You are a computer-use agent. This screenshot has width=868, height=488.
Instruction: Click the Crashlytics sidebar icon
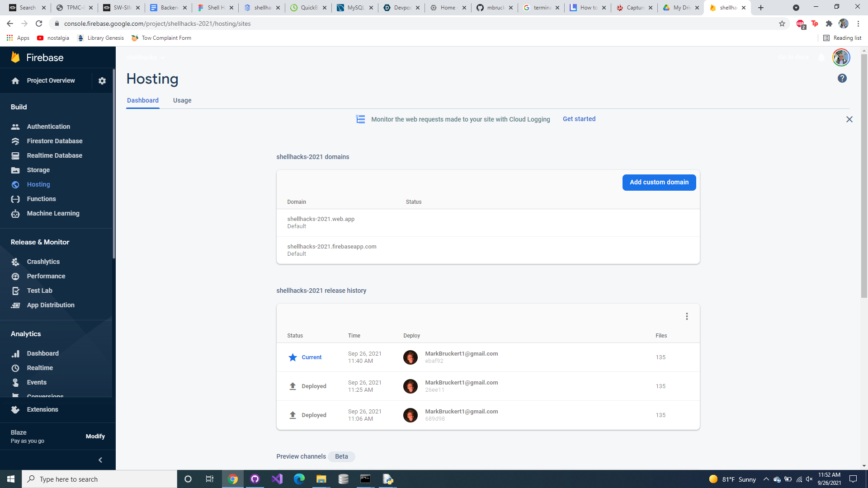(x=15, y=262)
